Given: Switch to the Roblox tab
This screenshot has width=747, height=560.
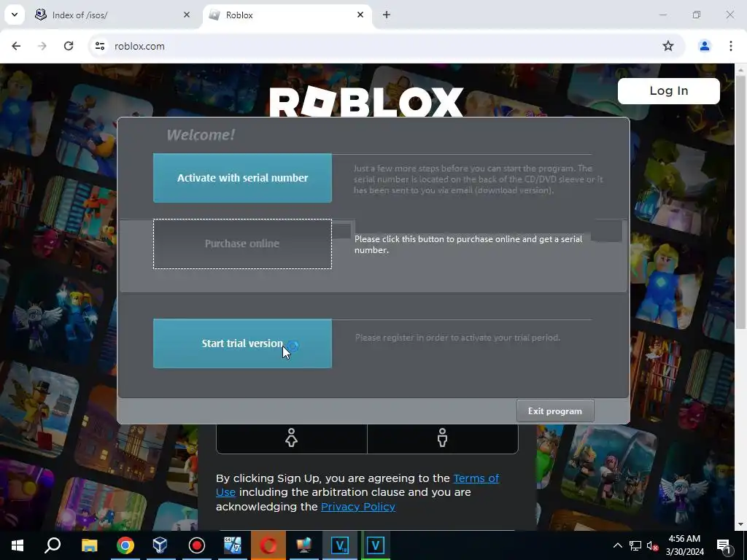Looking at the screenshot, I should [x=286, y=15].
